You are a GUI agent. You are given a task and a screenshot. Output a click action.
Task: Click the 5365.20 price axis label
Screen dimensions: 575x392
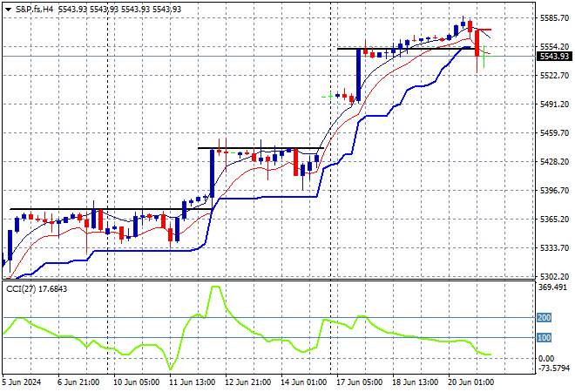554,220
